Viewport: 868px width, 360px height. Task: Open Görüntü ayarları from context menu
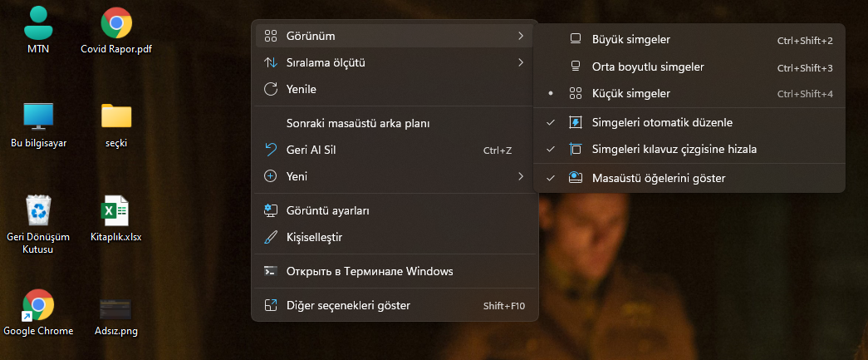click(x=395, y=210)
